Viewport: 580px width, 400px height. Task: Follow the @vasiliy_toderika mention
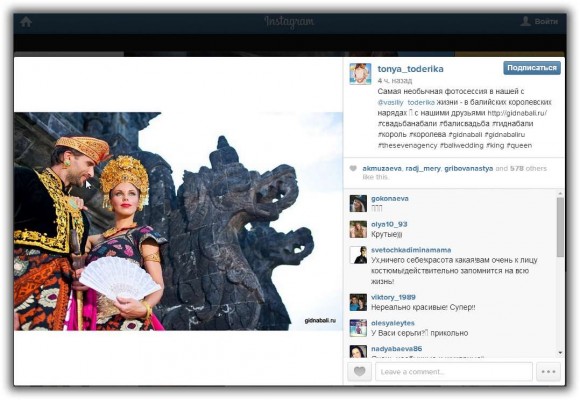[406, 102]
